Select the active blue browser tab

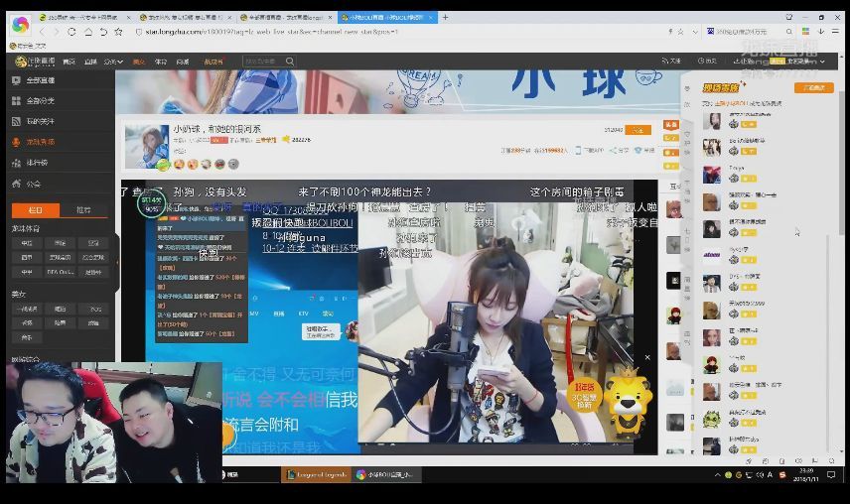coord(386,17)
